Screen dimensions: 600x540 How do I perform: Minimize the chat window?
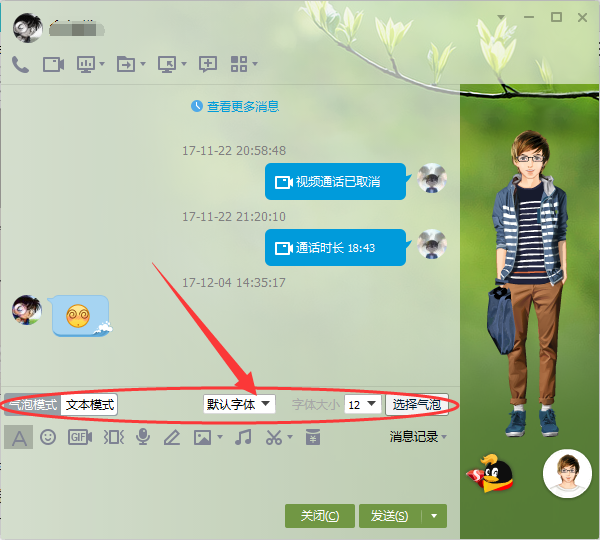pyautogui.click(x=529, y=17)
